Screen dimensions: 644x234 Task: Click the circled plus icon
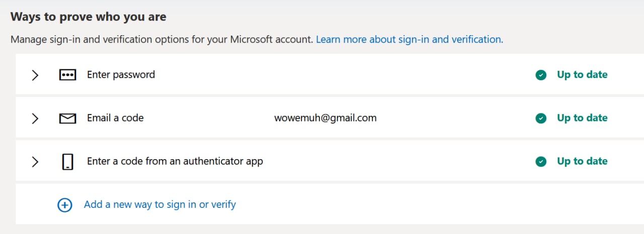point(65,205)
